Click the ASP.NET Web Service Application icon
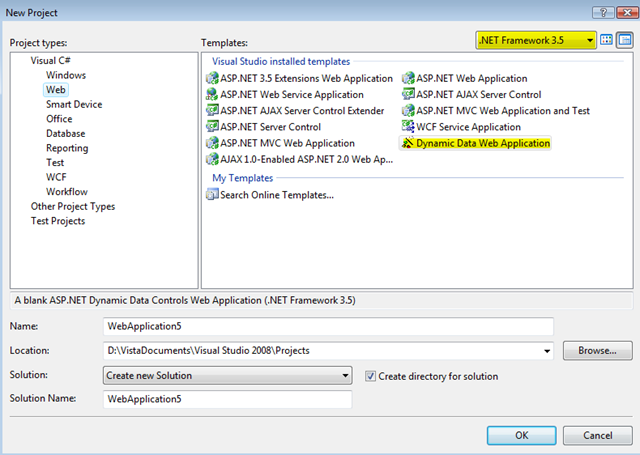The width and height of the screenshot is (640, 455). point(212,94)
